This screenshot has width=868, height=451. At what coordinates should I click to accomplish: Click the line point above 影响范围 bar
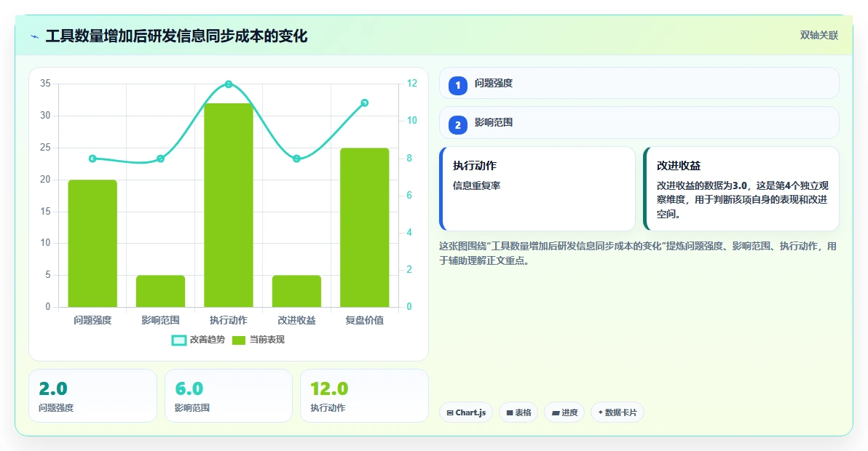tap(160, 159)
